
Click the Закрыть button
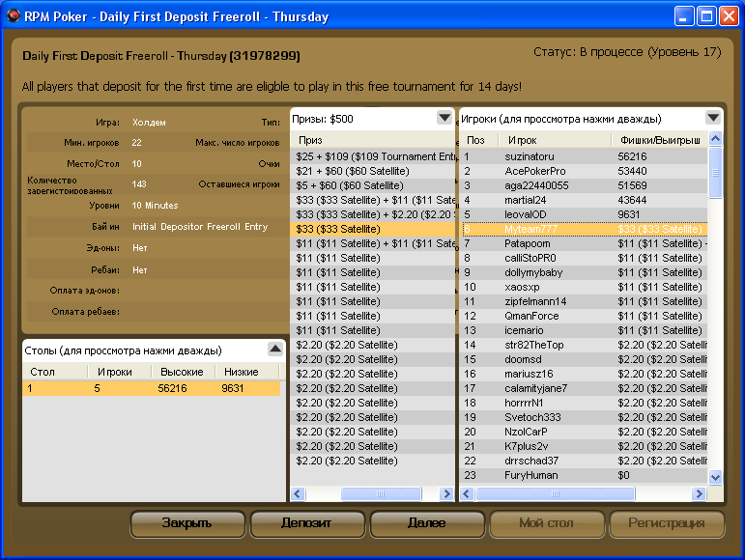pyautogui.click(x=187, y=523)
